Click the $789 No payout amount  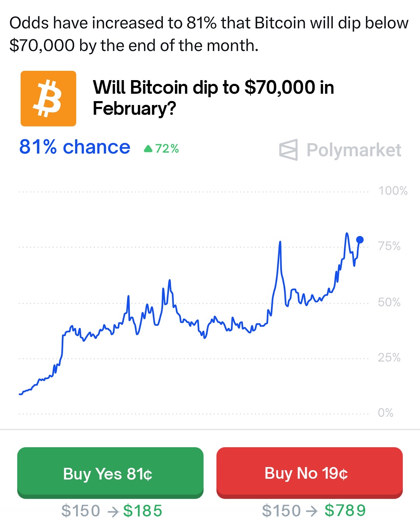click(x=345, y=511)
